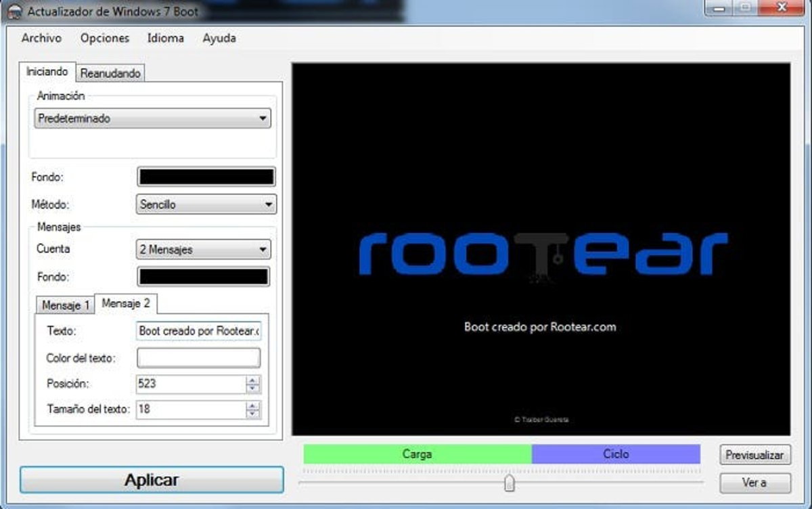The width and height of the screenshot is (812, 509).
Task: Open the Ayuda menu
Action: point(219,39)
